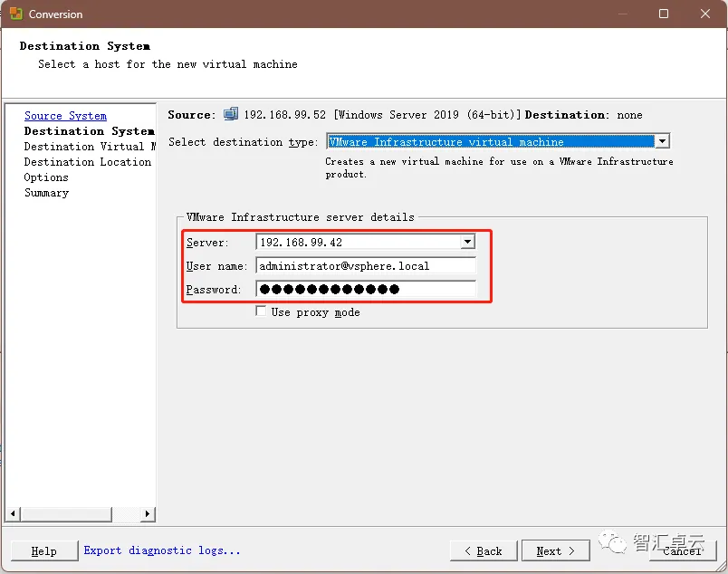Open Export diagnostic logs link
The height and width of the screenshot is (574, 728).
tap(162, 550)
